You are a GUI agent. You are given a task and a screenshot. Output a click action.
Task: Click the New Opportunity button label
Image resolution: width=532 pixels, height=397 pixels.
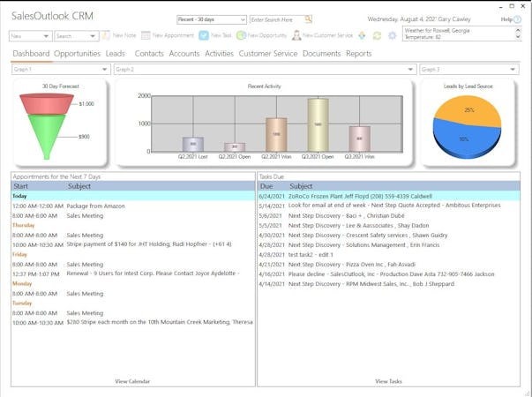tap(267, 35)
